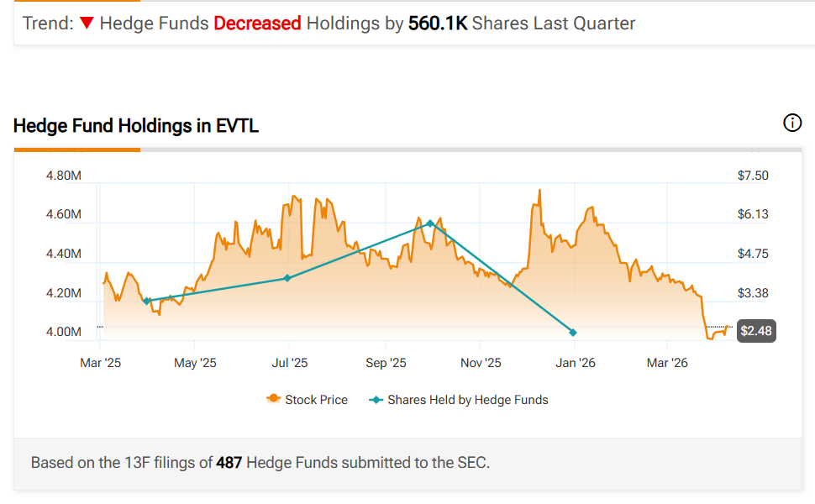Click the teal diamond legend marker
The height and width of the screenshot is (504, 815).
click(376, 400)
